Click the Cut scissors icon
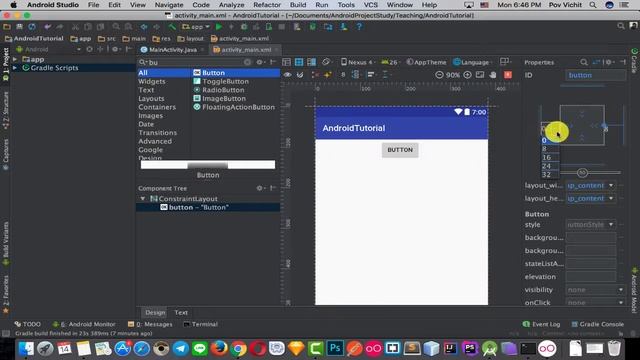Viewport: 640px width, 360px height. click(75, 27)
